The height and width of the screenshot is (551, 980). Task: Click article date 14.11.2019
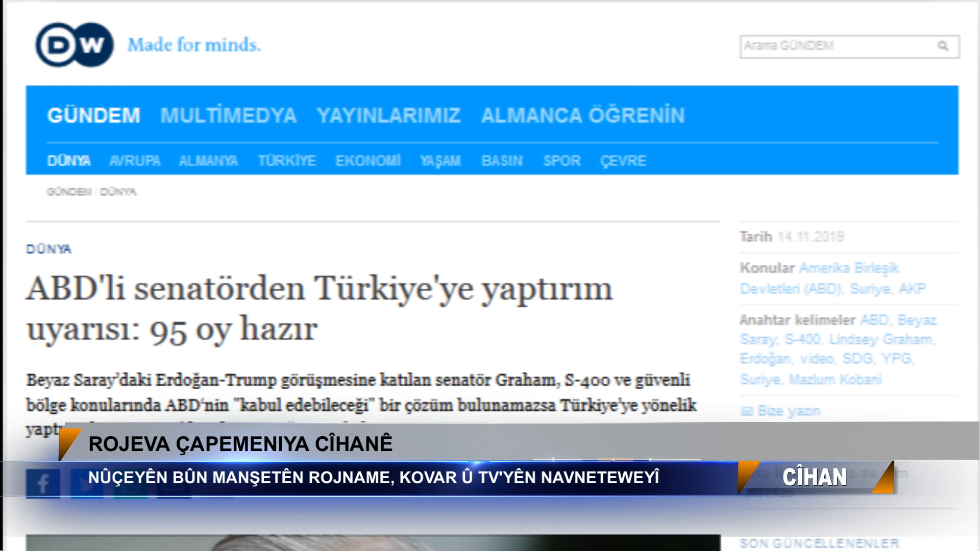pos(811,237)
